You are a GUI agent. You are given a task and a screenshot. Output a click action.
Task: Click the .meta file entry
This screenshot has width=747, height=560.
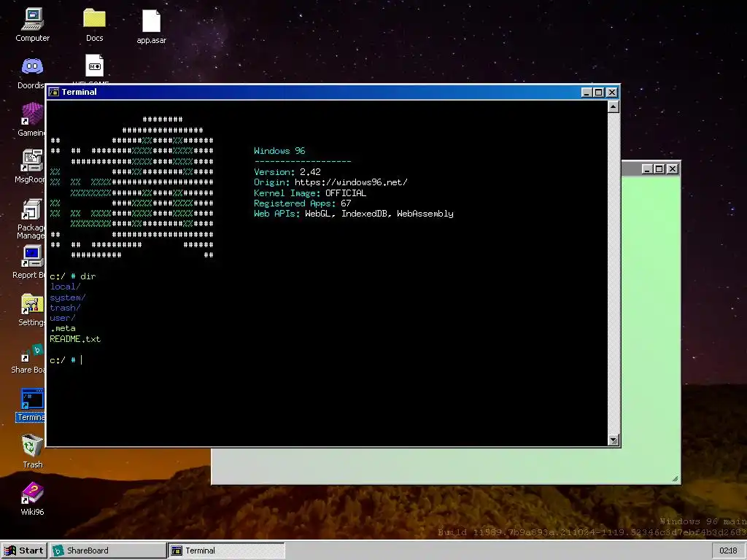click(x=63, y=329)
